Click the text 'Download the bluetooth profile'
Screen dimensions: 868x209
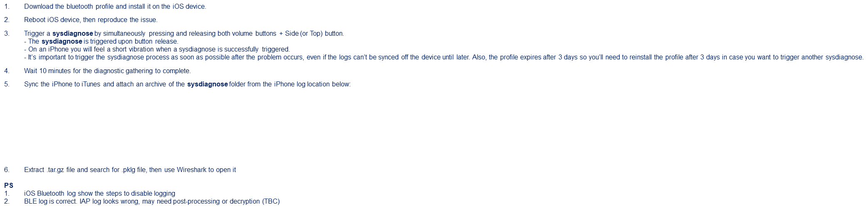pyautogui.click(x=68, y=7)
